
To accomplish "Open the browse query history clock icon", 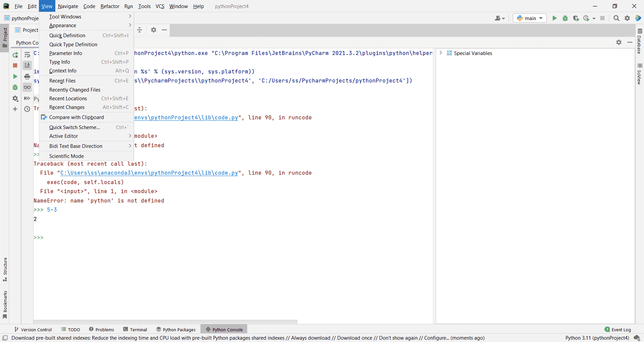I will click(27, 109).
